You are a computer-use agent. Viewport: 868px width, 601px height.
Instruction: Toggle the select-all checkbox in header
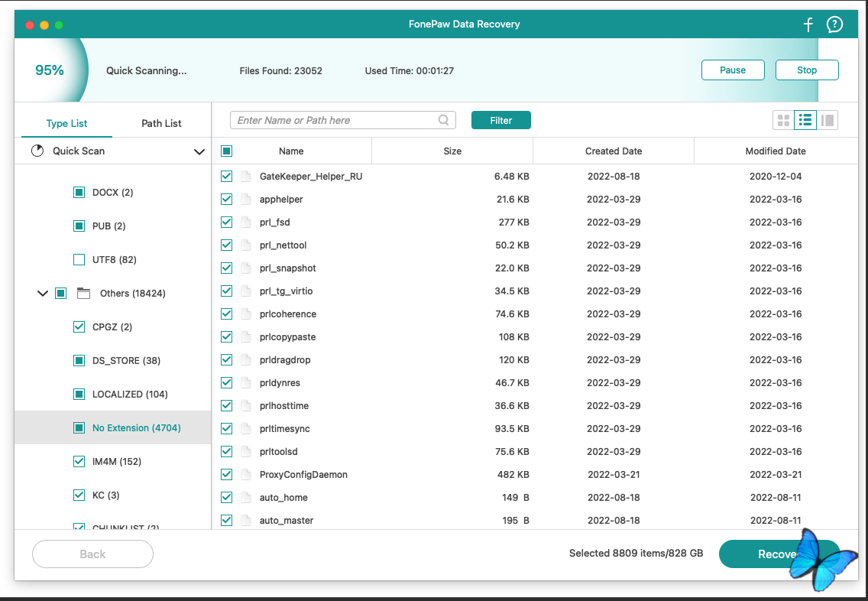click(x=226, y=151)
